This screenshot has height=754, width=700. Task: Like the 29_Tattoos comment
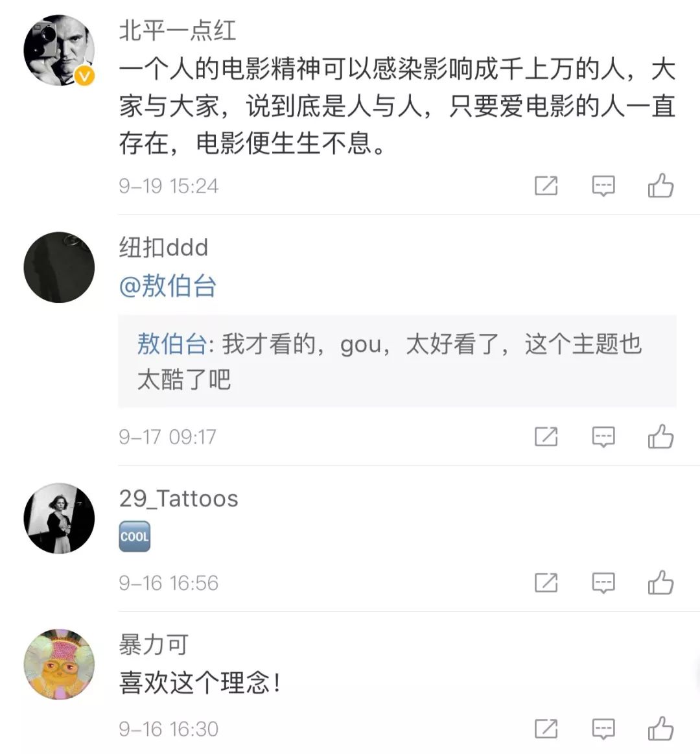[660, 583]
